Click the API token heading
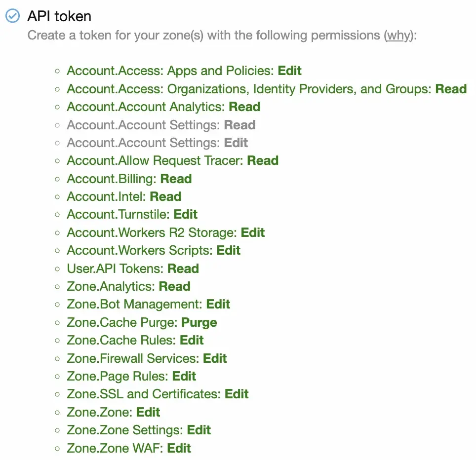 (x=59, y=16)
